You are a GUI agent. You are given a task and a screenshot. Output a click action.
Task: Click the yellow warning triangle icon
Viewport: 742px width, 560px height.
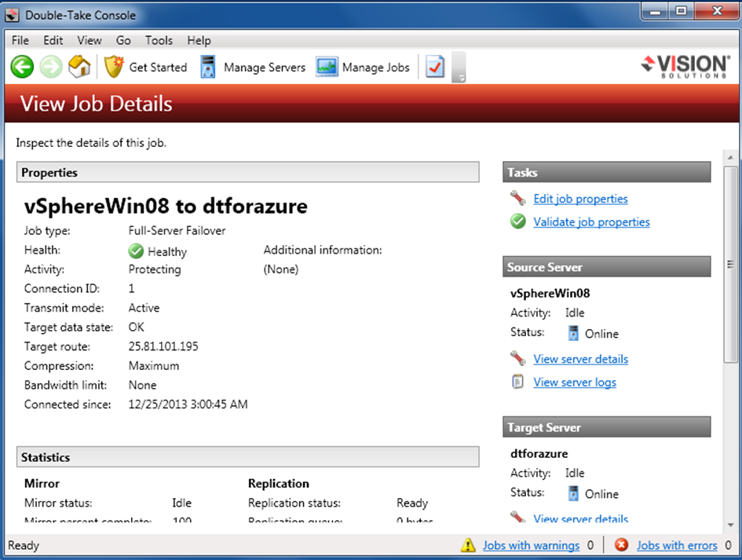click(x=468, y=545)
